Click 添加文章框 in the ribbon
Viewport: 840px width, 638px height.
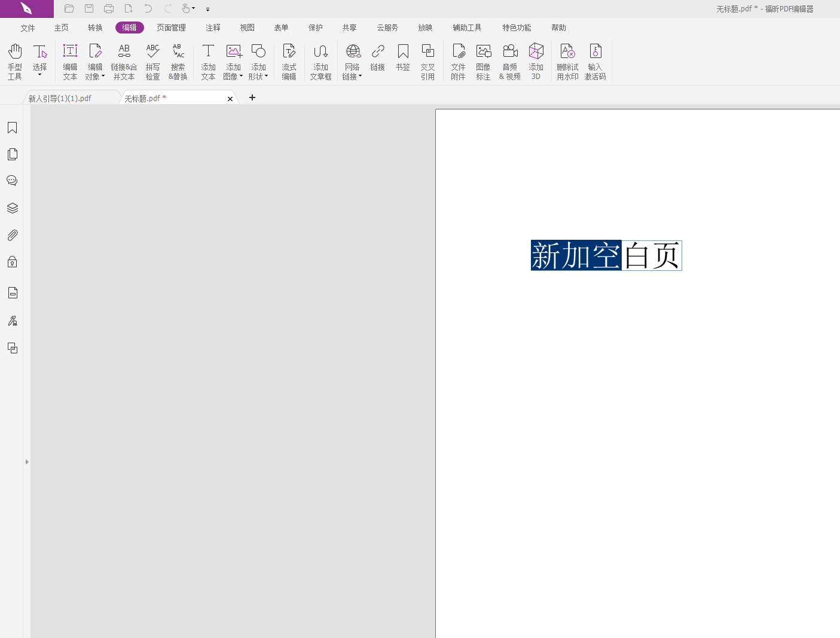coord(321,60)
